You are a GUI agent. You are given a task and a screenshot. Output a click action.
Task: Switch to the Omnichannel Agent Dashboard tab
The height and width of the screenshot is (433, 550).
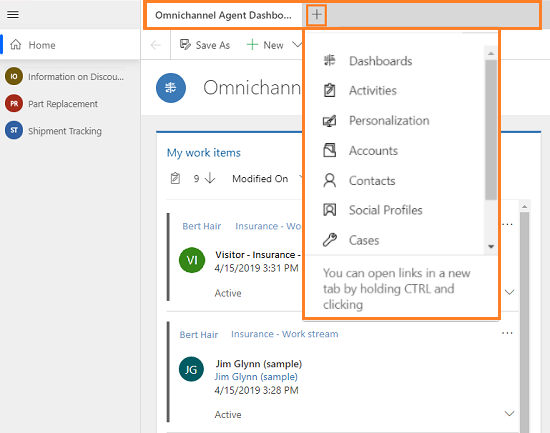coord(224,15)
